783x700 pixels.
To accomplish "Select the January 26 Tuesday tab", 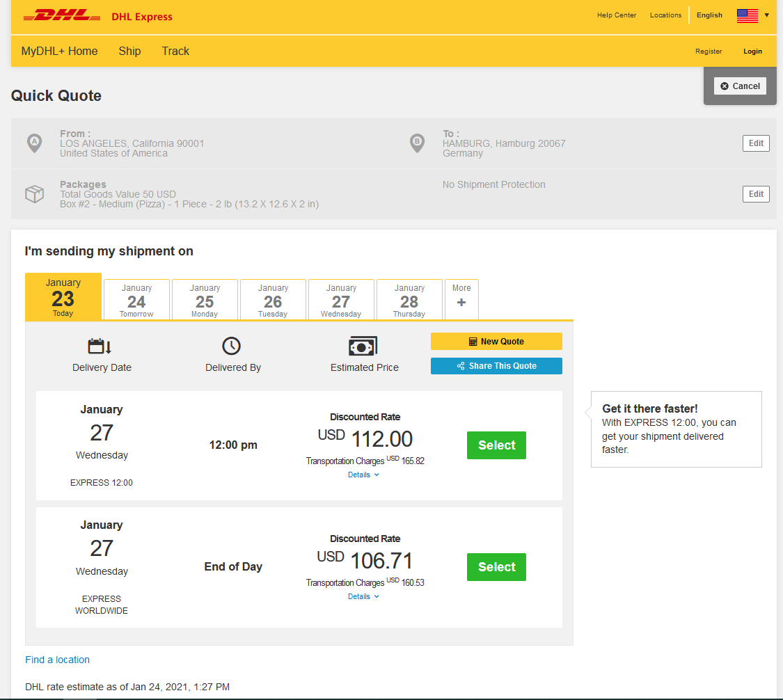I will tap(273, 300).
